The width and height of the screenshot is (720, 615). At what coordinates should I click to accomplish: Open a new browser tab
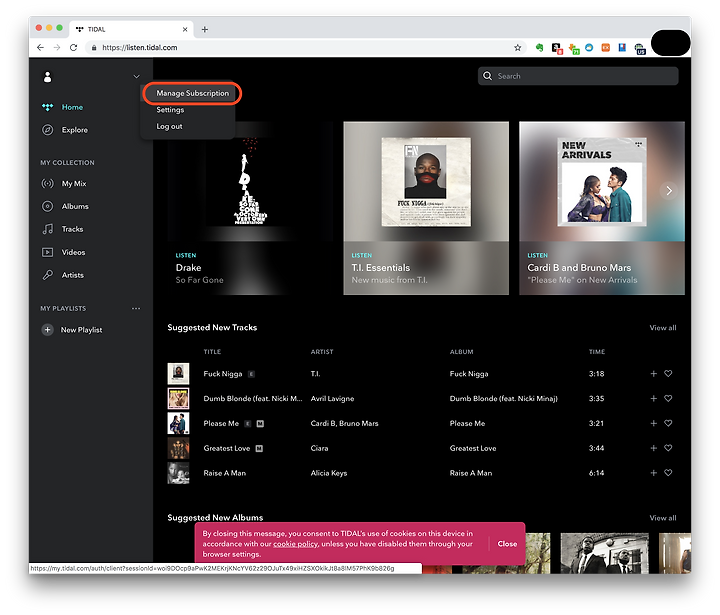[205, 29]
